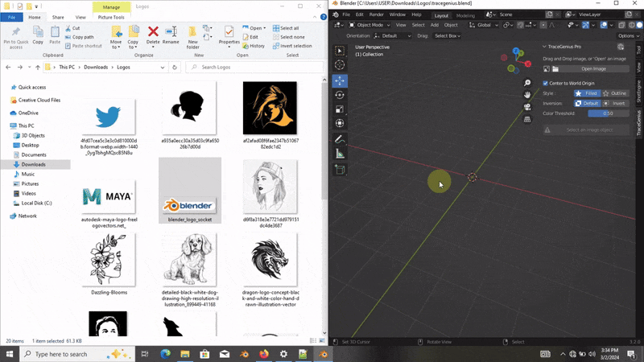Expand the Orientation Default dropdown

pyautogui.click(x=394, y=36)
